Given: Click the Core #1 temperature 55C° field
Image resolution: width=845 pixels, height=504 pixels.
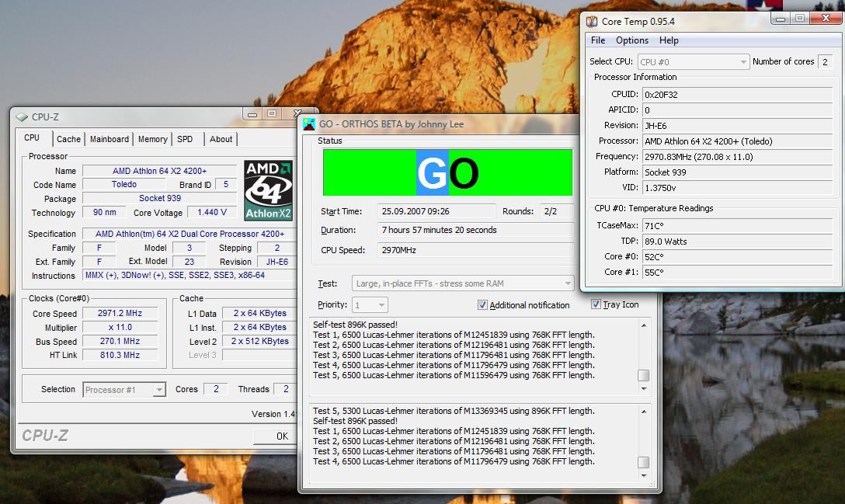Looking at the screenshot, I should (x=738, y=273).
